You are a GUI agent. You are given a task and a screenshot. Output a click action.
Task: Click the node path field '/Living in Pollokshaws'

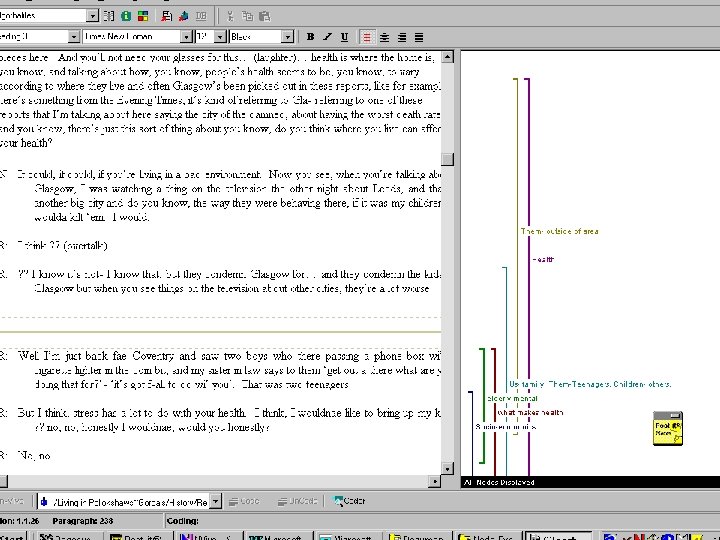125,502
